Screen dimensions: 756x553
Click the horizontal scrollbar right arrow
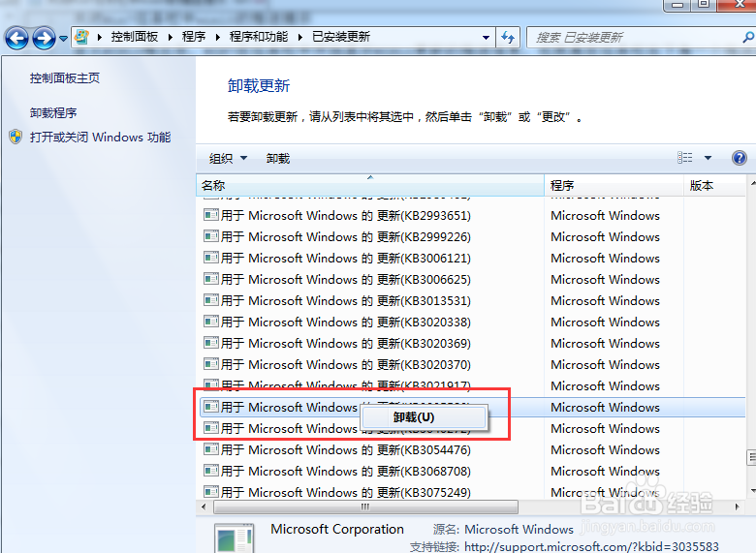click(737, 507)
